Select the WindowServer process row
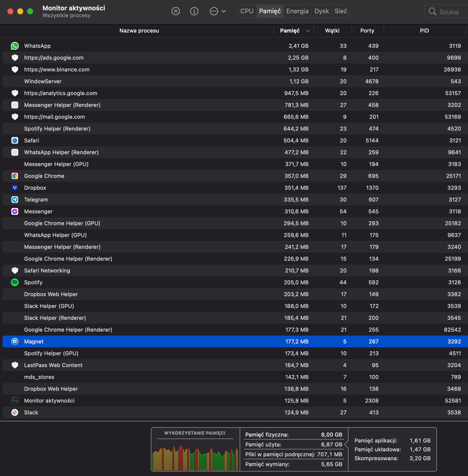 235,81
